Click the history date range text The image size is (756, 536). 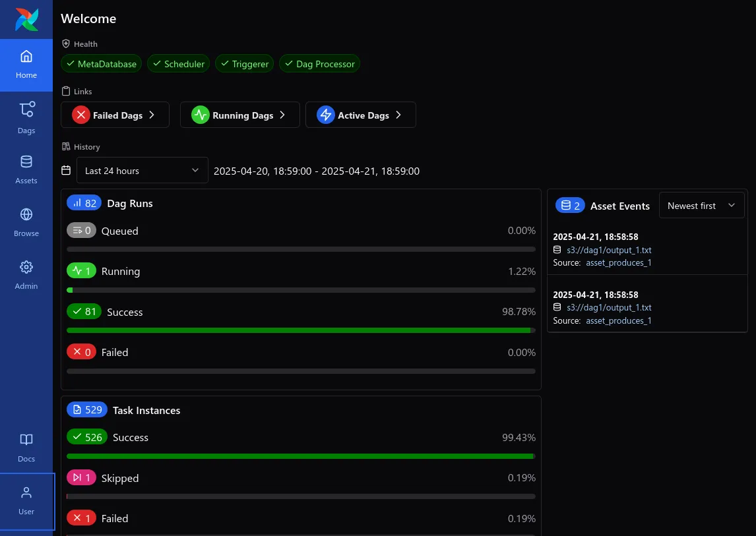316,171
